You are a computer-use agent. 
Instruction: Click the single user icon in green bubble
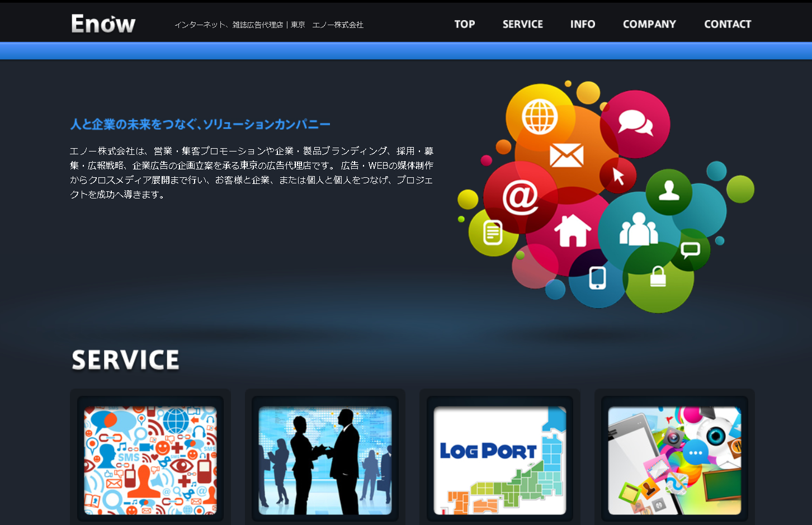(x=669, y=191)
